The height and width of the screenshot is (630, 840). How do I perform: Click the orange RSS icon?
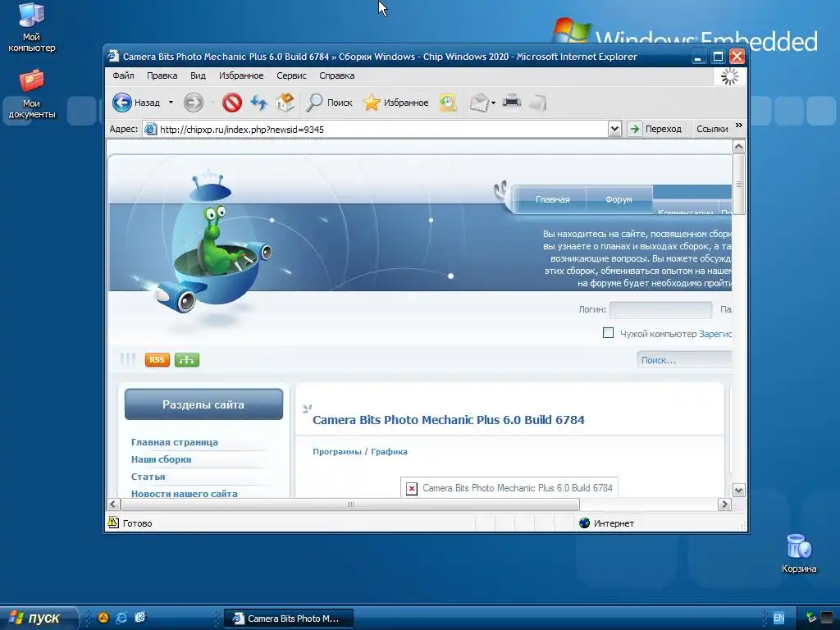coord(157,360)
